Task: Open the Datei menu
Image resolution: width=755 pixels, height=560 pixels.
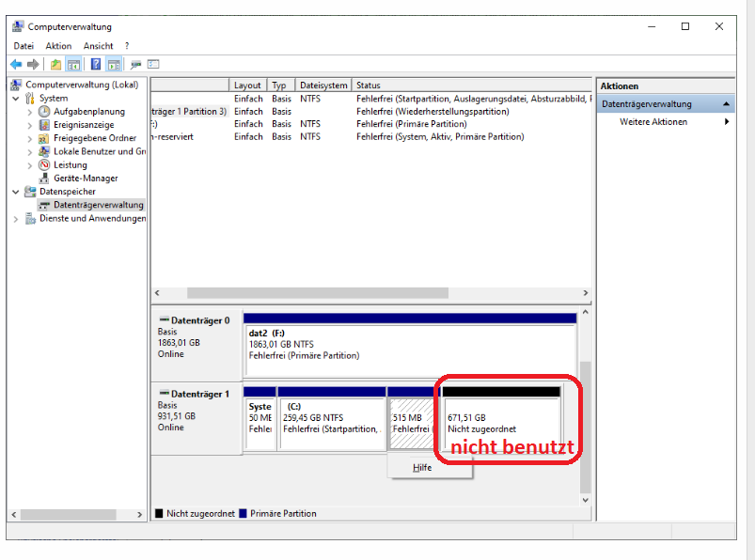Action: (24, 46)
